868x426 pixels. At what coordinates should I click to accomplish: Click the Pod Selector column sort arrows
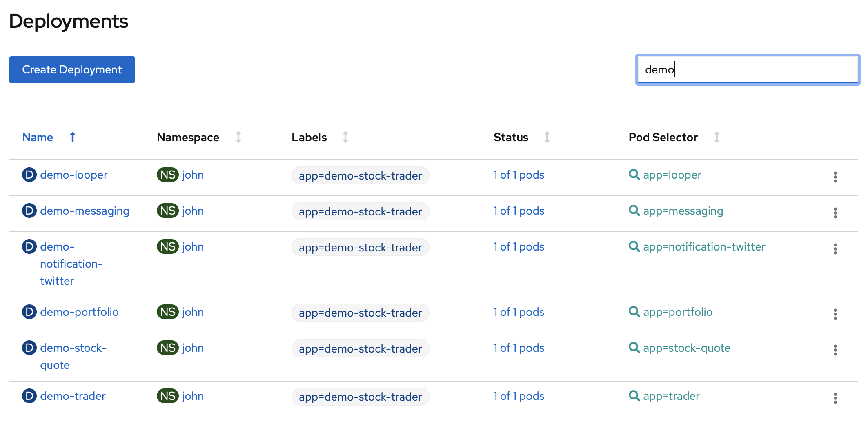pyautogui.click(x=717, y=137)
